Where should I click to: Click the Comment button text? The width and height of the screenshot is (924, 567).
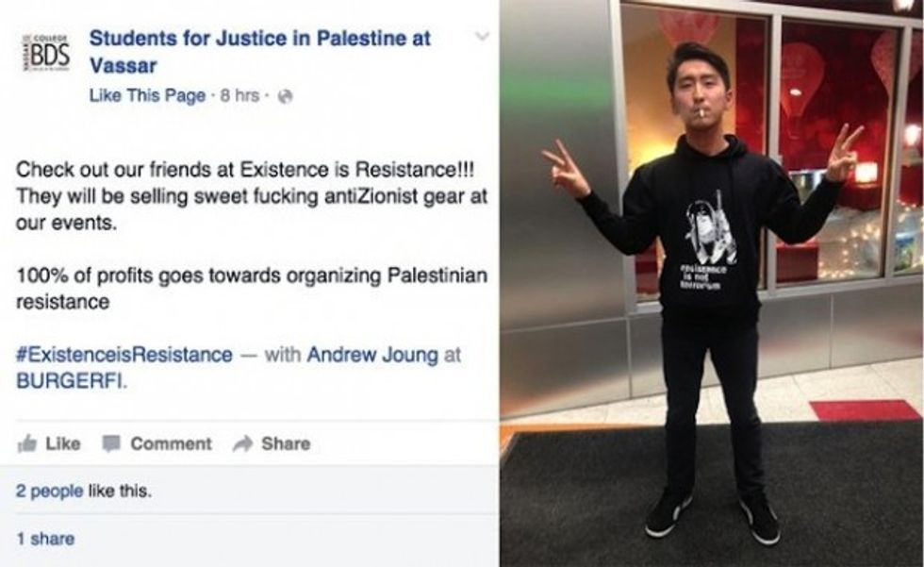pyautogui.click(x=171, y=443)
